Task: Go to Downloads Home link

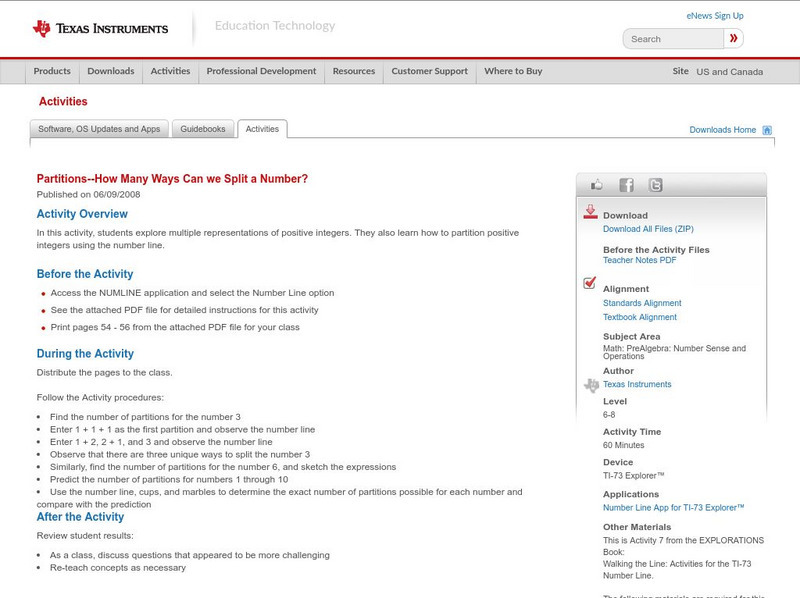Action: tap(722, 130)
